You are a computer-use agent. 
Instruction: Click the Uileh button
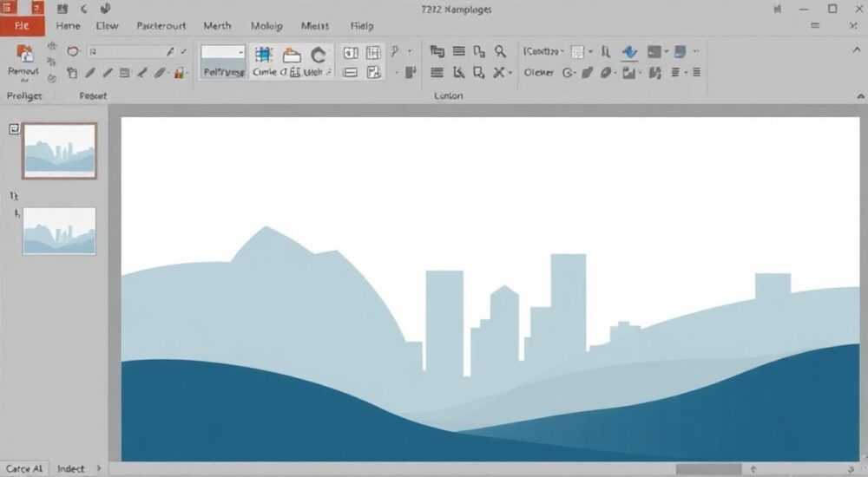tap(312, 72)
